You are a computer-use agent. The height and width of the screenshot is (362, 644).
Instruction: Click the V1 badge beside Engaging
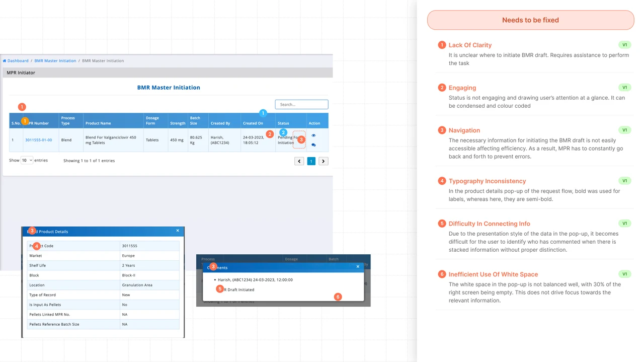click(624, 88)
